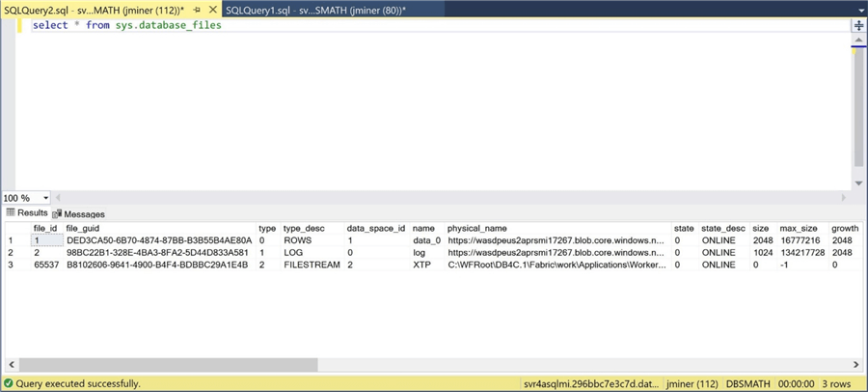
Task: Open the Results tab
Action: pyautogui.click(x=27, y=213)
